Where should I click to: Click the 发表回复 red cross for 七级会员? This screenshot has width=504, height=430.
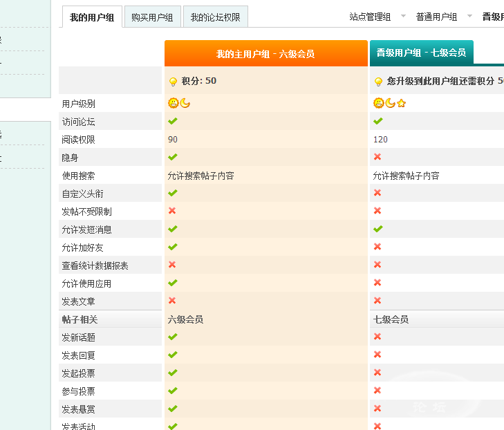[377, 355]
